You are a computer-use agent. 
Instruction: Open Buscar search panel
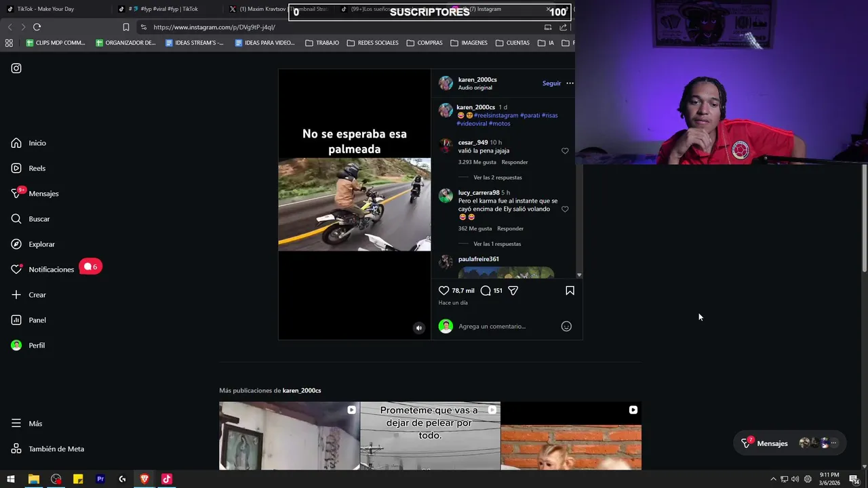click(31, 219)
